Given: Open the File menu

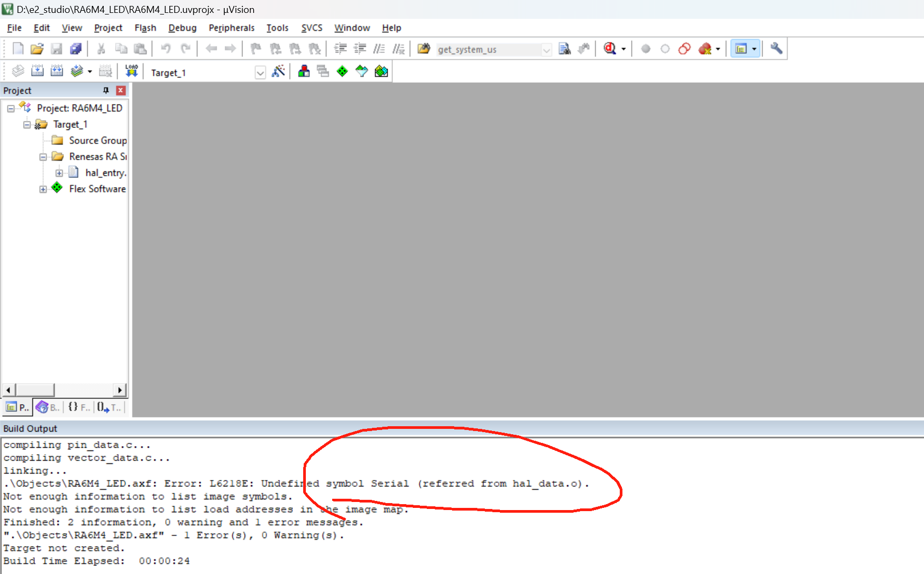Looking at the screenshot, I should tap(15, 28).
